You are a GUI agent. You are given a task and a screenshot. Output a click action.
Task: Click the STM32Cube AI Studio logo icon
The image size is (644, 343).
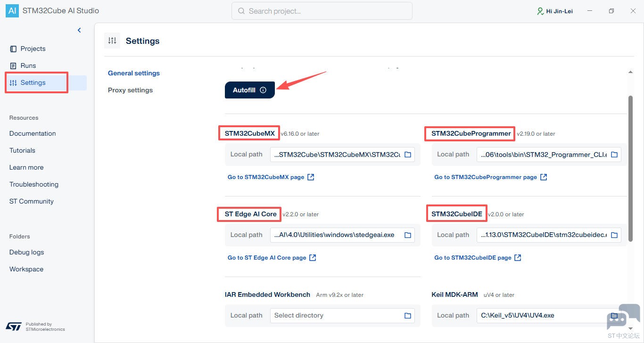[12, 11]
